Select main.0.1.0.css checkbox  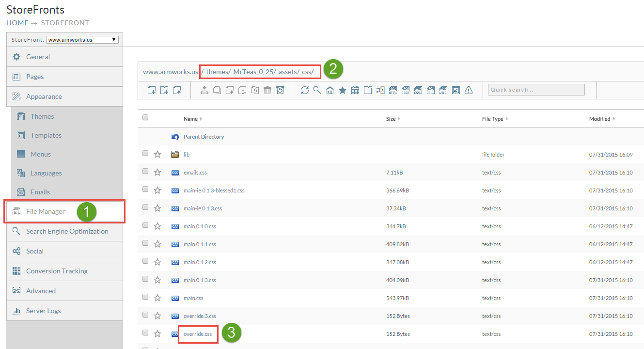145,225
